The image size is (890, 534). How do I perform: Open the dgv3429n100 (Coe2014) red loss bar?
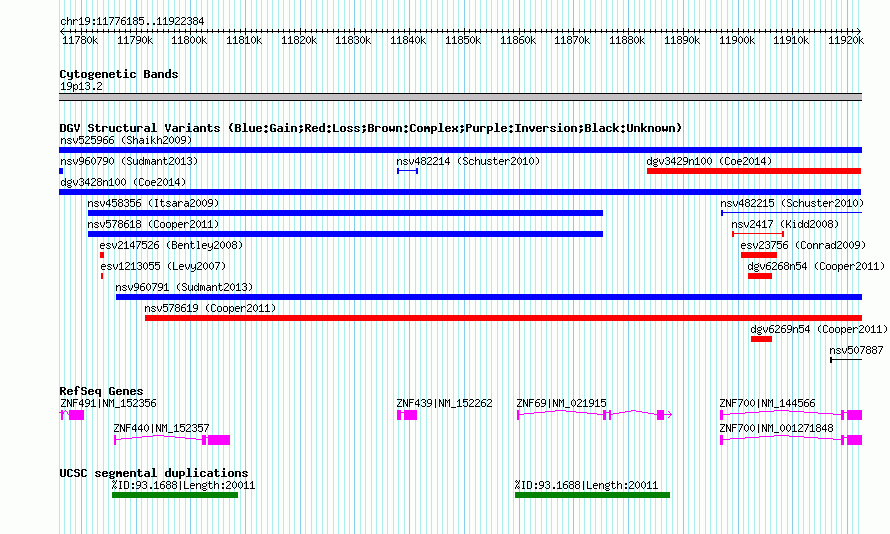pos(754,171)
